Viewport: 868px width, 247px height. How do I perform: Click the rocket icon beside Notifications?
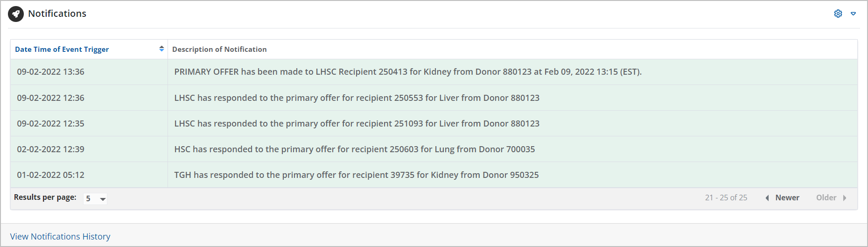[x=16, y=14]
